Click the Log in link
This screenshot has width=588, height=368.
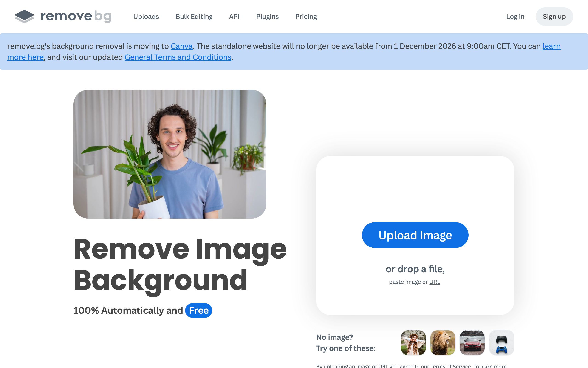click(x=515, y=17)
